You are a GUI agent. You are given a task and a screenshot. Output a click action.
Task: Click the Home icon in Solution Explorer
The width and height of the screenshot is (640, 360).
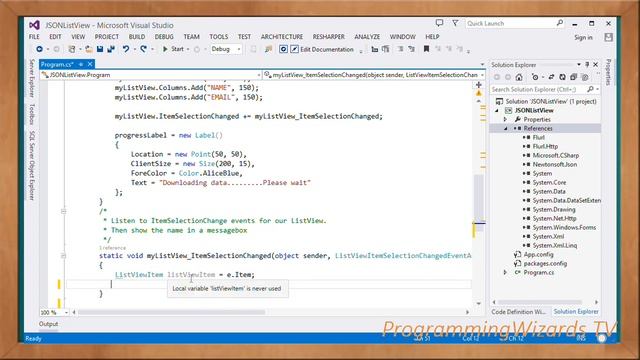pyautogui.click(x=519, y=77)
